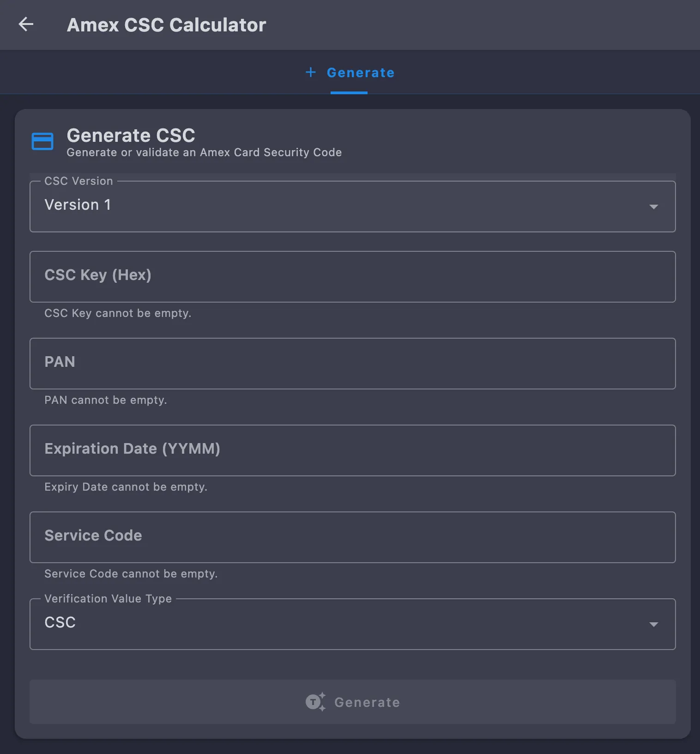
Task: Click the 'CSC Key cannot be empty.' message
Action: pos(118,313)
